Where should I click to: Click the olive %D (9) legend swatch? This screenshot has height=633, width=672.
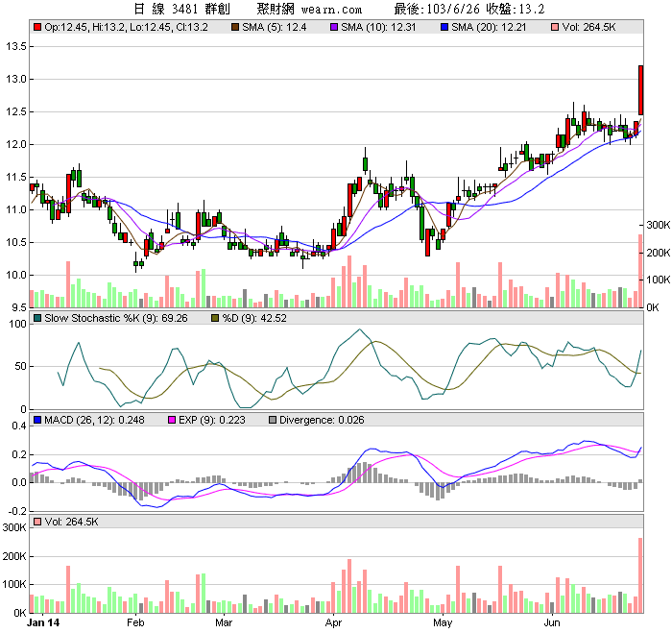coord(216,318)
